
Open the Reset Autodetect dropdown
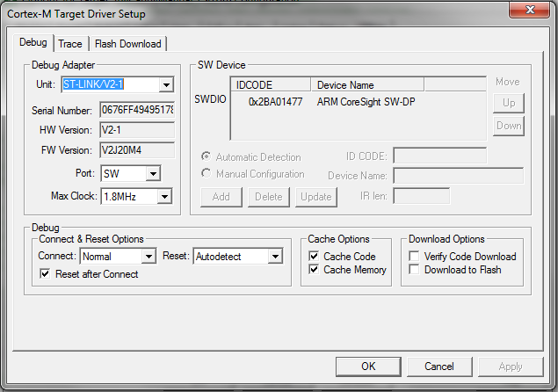tap(275, 257)
